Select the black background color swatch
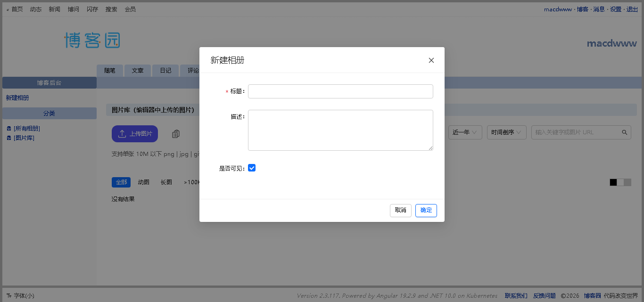Image resolution: width=644 pixels, height=302 pixels. [613, 182]
